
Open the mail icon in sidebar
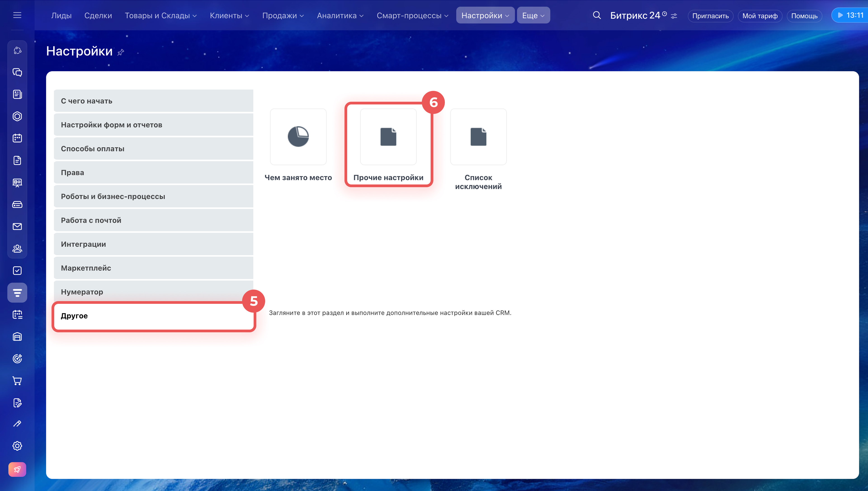click(17, 227)
